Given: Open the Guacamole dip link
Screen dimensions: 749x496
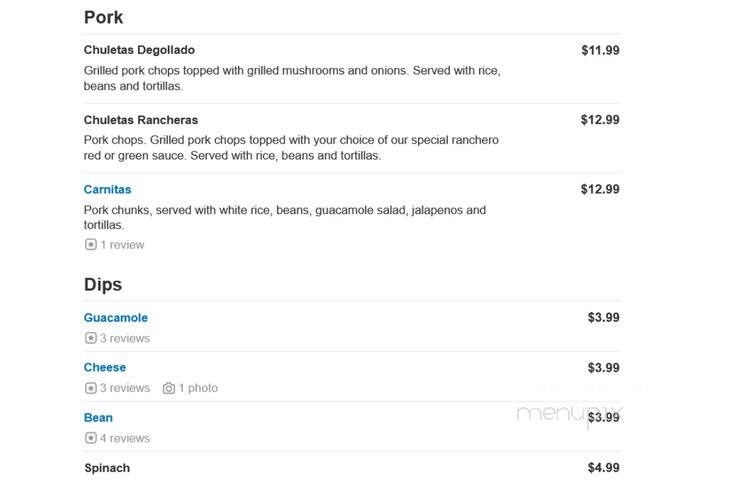Looking at the screenshot, I should pyautogui.click(x=116, y=318).
